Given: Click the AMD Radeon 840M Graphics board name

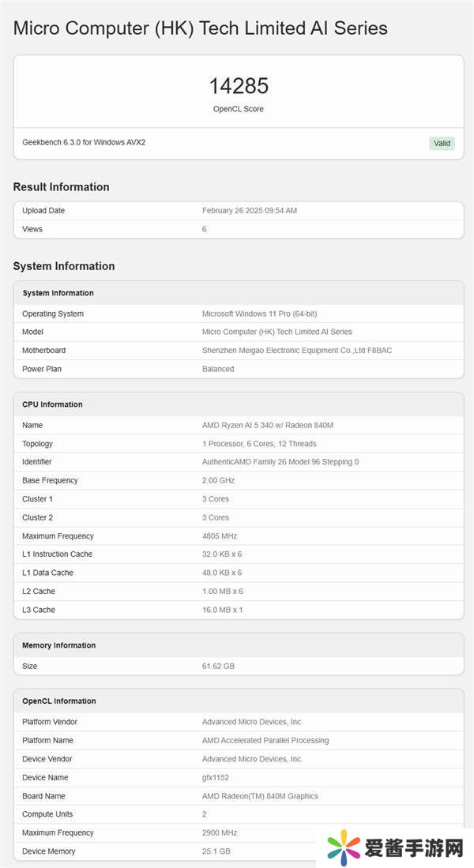Looking at the screenshot, I should coord(260,796).
